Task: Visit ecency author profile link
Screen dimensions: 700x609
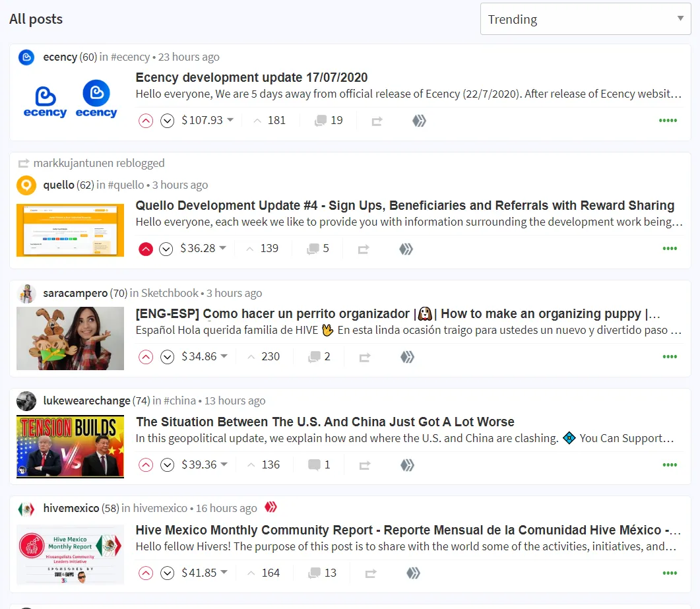Action: coord(60,57)
